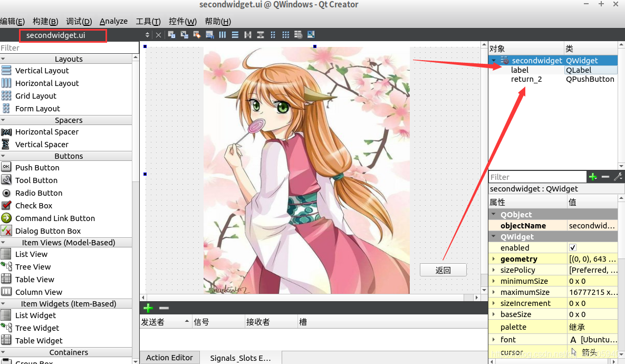
Task: Collapse secondwidget node in object tree
Action: (494, 61)
